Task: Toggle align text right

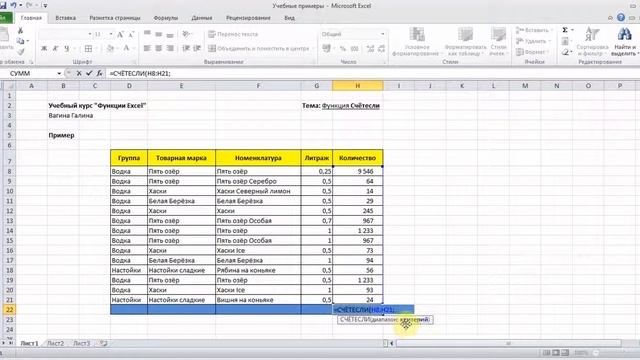Action: pyautogui.click(x=170, y=48)
